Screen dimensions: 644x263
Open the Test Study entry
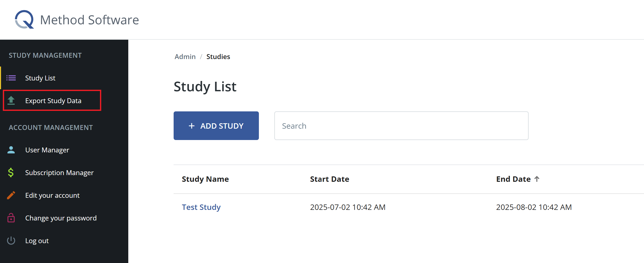pyautogui.click(x=201, y=207)
